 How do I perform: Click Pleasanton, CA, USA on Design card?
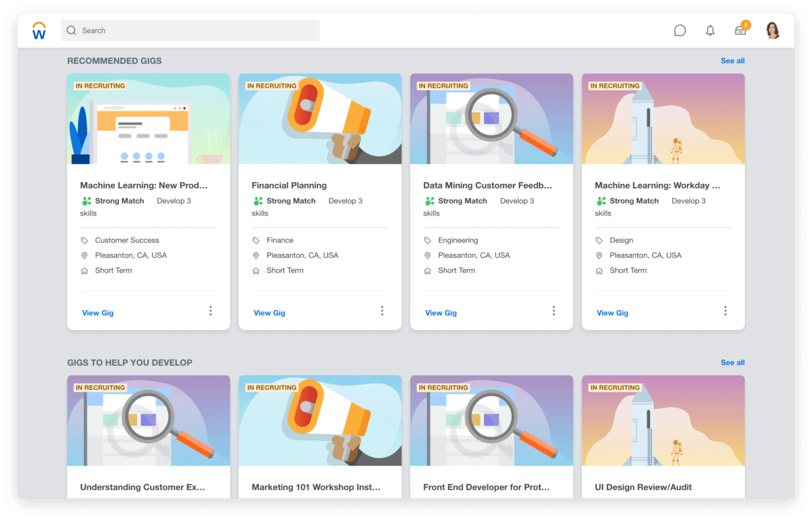pos(646,256)
